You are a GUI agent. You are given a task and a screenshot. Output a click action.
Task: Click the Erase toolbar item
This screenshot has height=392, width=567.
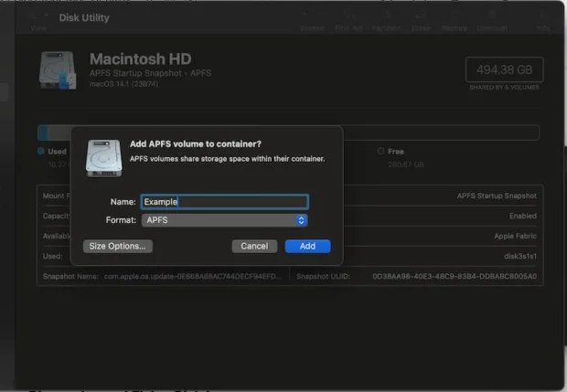(x=421, y=22)
